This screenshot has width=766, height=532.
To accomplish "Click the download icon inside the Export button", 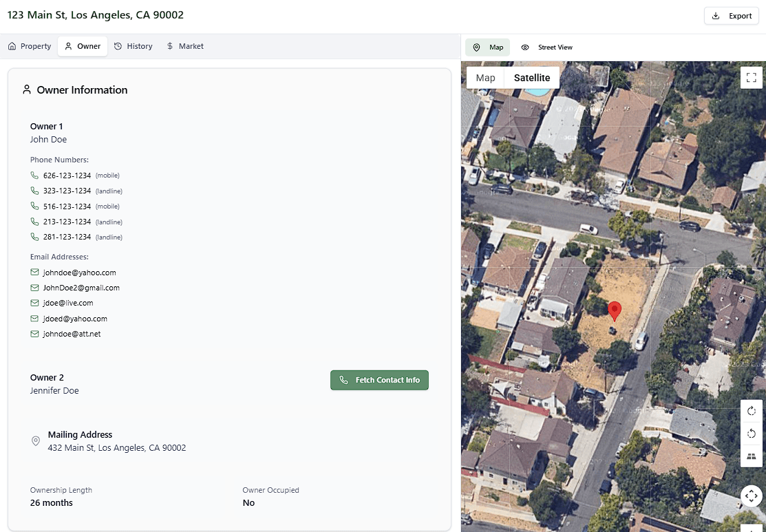I will 716,15.
